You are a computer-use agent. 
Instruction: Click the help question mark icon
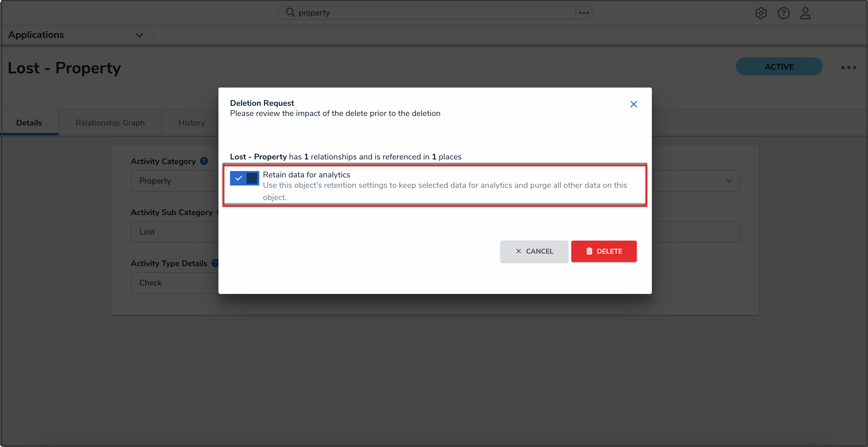click(x=783, y=13)
